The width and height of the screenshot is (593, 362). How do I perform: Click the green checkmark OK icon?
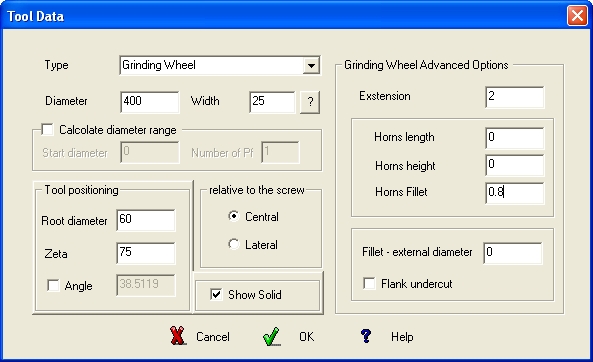tap(271, 336)
